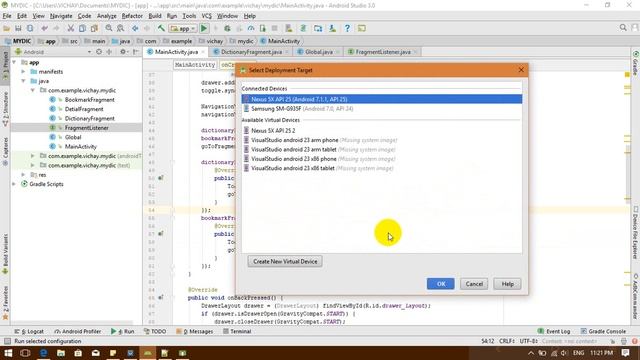Switch to the Global.java tab
The image size is (640, 360).
318,52
